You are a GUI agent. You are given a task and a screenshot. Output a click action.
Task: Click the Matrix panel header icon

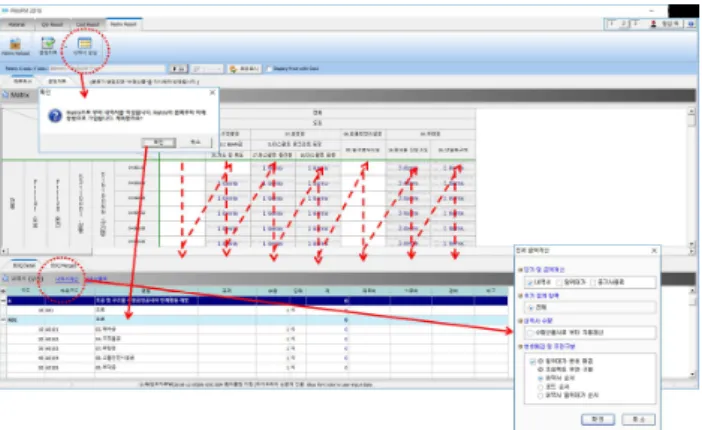[5, 95]
